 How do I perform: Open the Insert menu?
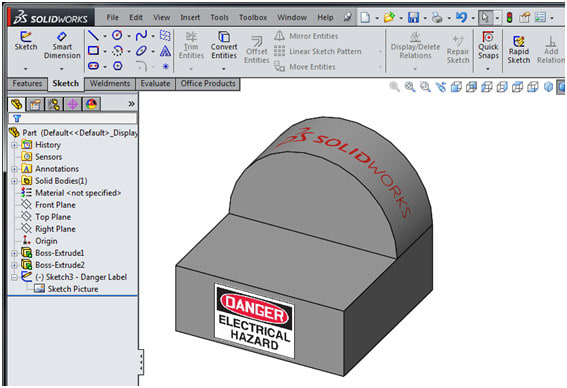click(190, 17)
